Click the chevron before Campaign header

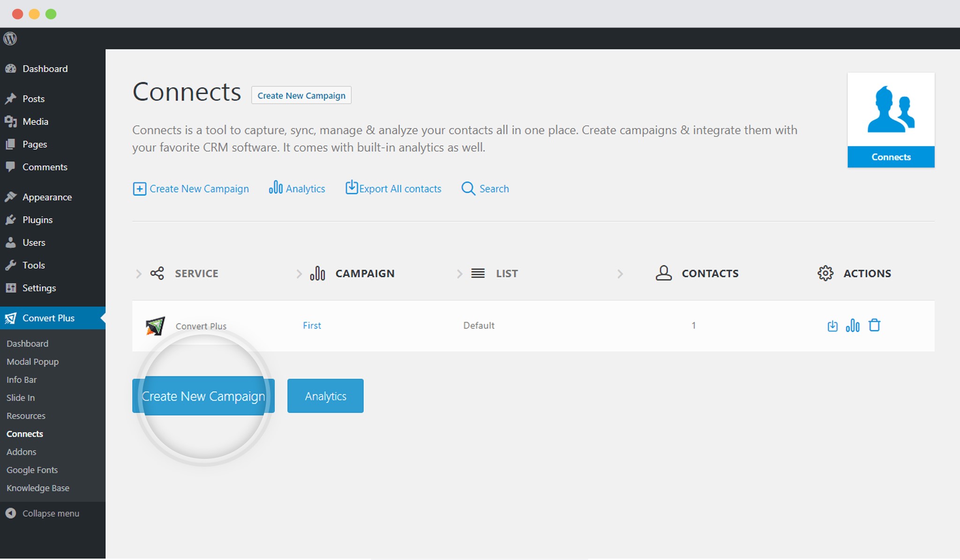point(299,274)
